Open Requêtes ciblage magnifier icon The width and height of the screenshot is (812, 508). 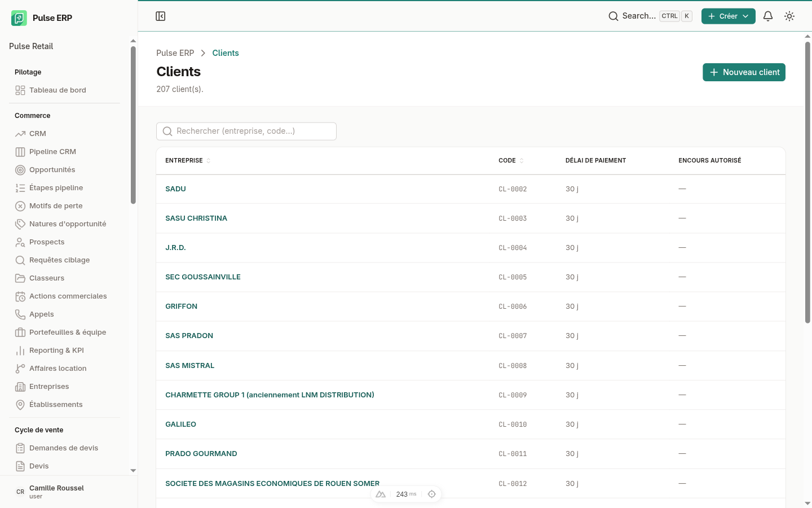tap(20, 260)
